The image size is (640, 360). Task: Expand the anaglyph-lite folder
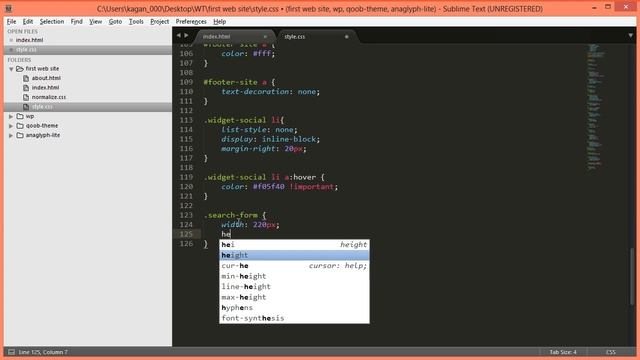pyautogui.click(x=11, y=135)
